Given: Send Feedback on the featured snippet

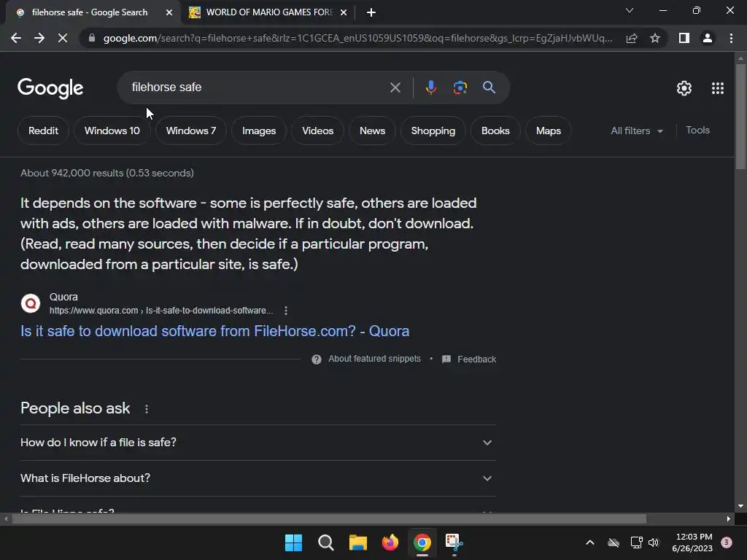Looking at the screenshot, I should coord(476,359).
